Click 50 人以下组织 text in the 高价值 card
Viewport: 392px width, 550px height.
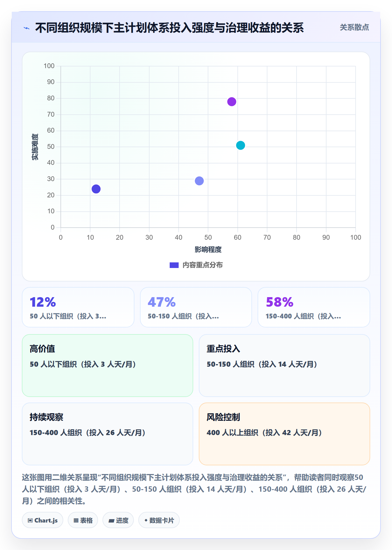pyautogui.click(x=83, y=364)
